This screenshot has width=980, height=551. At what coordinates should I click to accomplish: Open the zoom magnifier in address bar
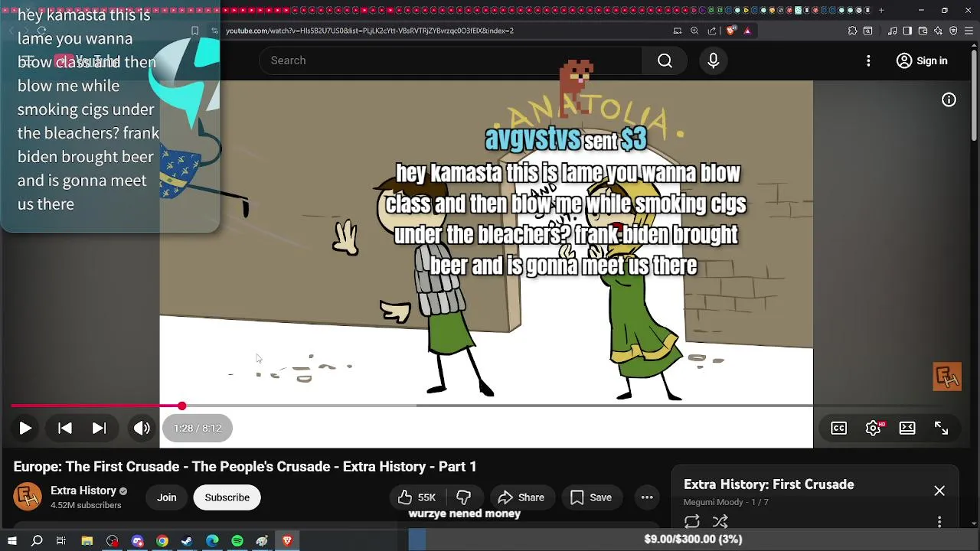click(x=694, y=31)
